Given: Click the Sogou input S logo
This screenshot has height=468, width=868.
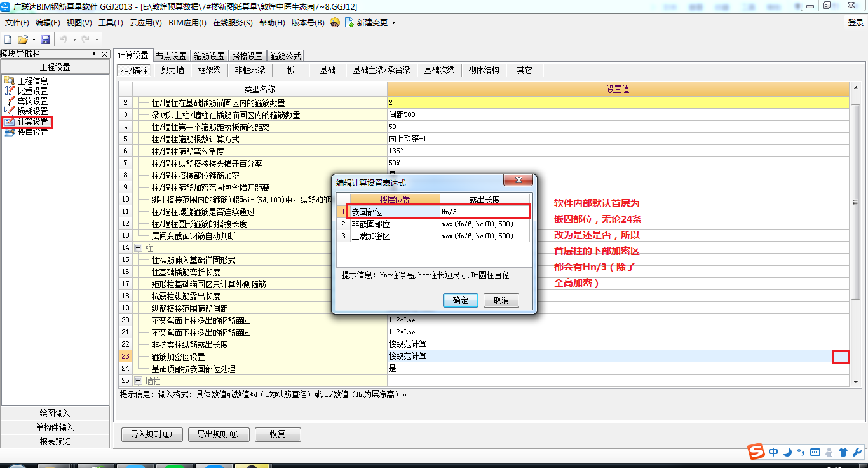Looking at the screenshot, I should (756, 451).
